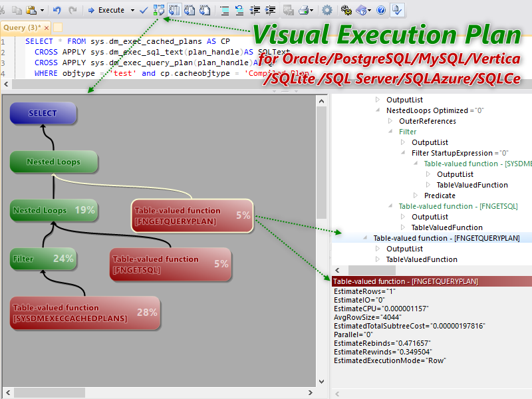Click the help book icon
Viewport: 532px width, 399px height.
click(361, 10)
